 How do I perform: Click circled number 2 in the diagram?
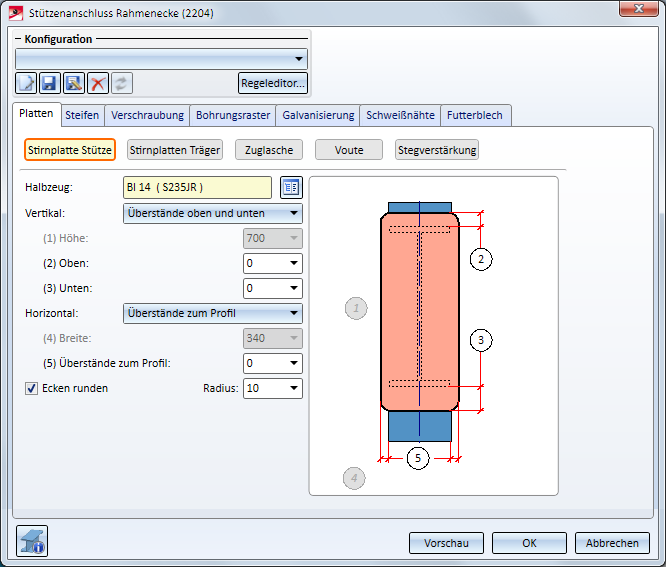click(x=481, y=259)
